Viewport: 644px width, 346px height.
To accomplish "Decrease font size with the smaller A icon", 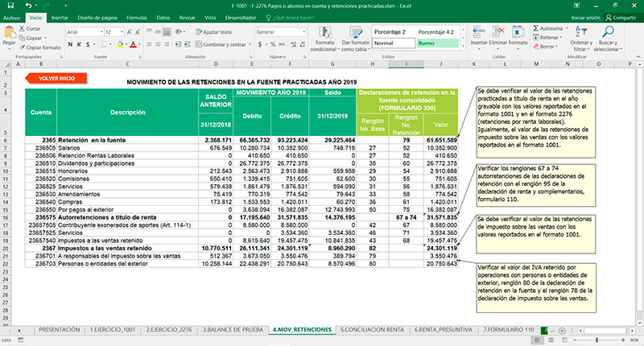I will click(x=138, y=32).
